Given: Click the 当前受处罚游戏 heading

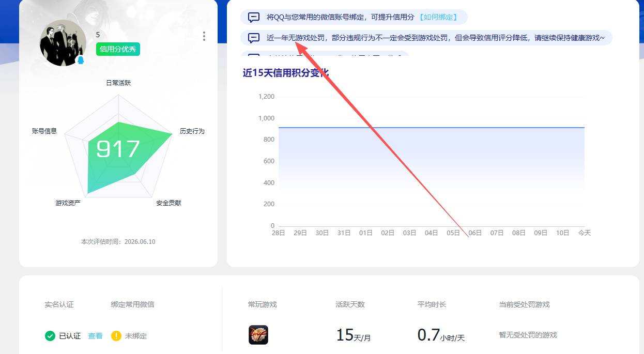Looking at the screenshot, I should (525, 304).
